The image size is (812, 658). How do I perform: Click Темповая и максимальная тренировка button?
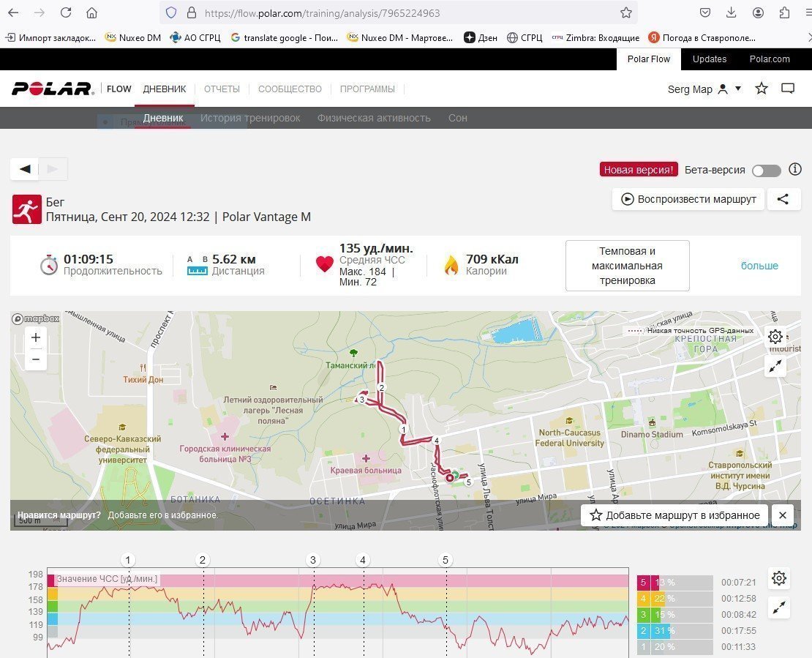[x=627, y=266]
